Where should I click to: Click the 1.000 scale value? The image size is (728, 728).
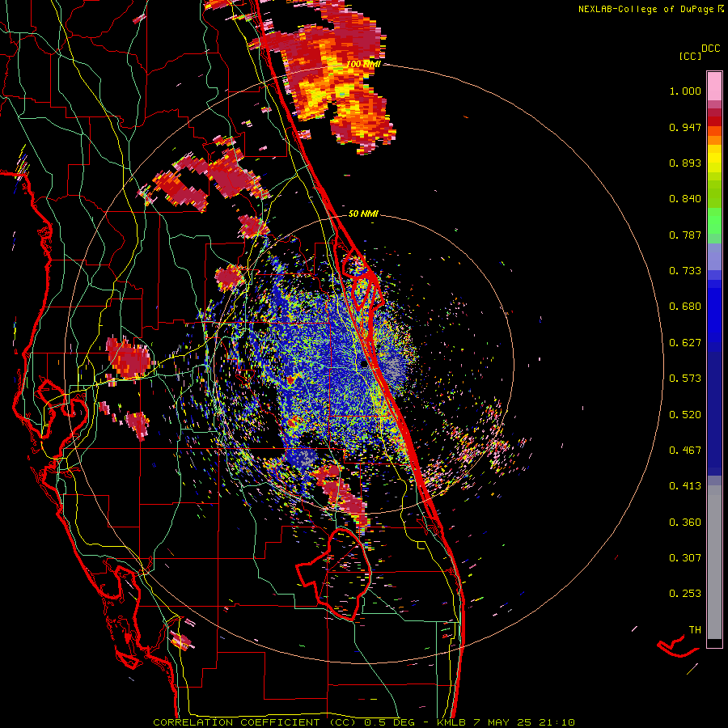point(685,91)
